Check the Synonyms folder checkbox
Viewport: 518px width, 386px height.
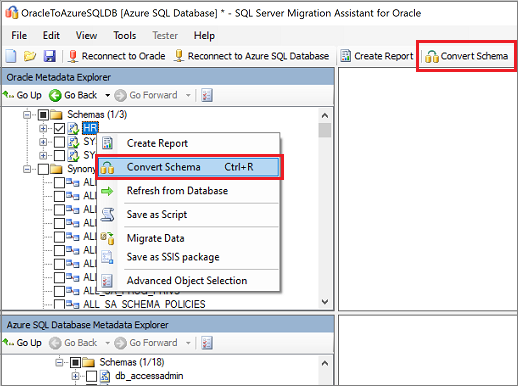43,169
